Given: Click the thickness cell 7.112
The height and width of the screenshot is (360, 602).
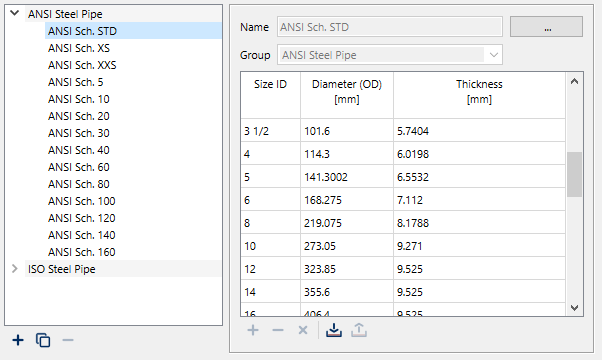Looking at the screenshot, I should tap(479, 200).
